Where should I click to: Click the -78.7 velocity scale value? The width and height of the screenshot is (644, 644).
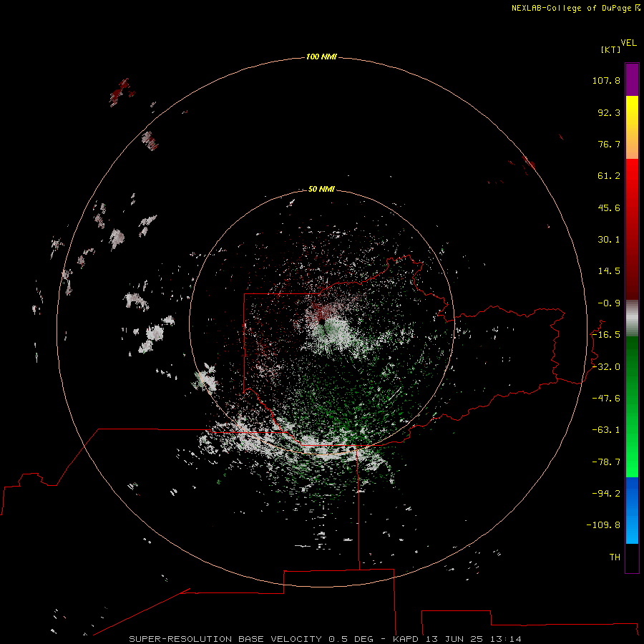tap(606, 462)
